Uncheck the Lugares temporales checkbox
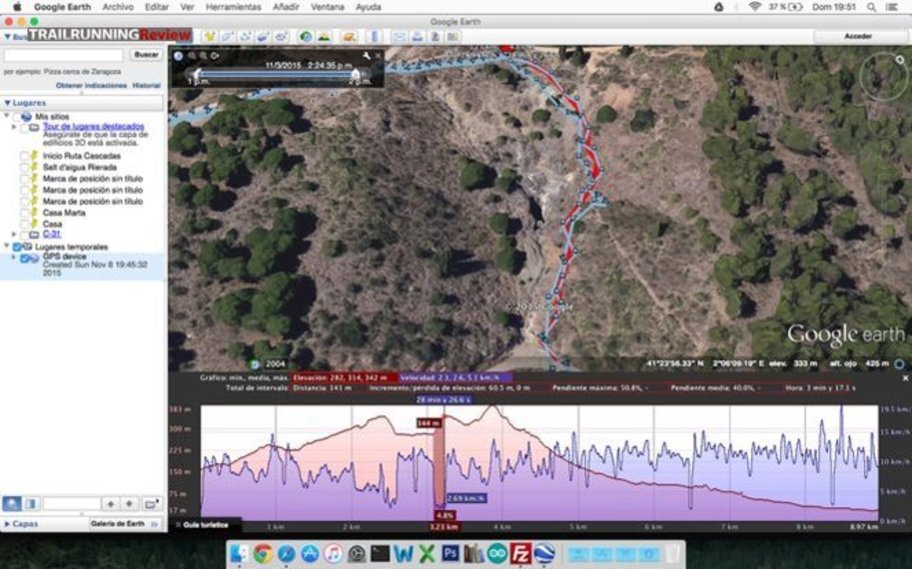 tap(17, 247)
